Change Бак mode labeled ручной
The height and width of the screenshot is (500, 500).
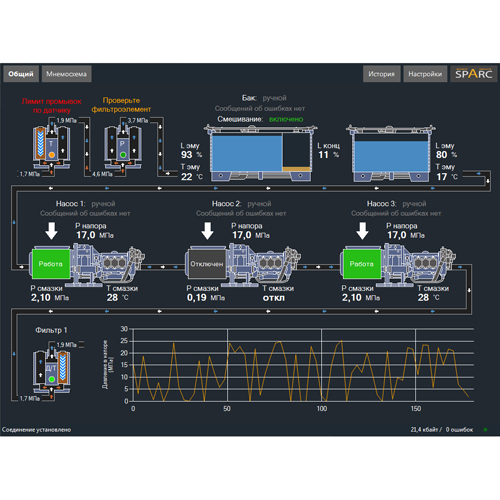coord(274,98)
